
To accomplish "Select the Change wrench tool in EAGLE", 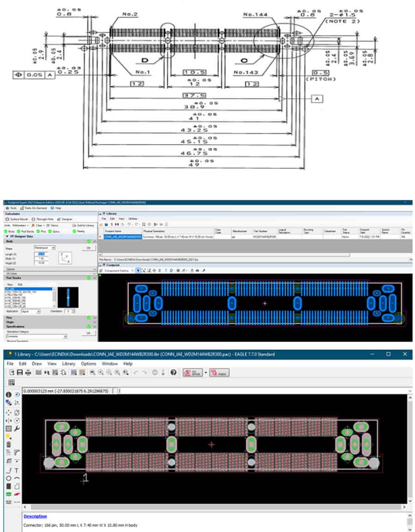I will click(x=17, y=429).
